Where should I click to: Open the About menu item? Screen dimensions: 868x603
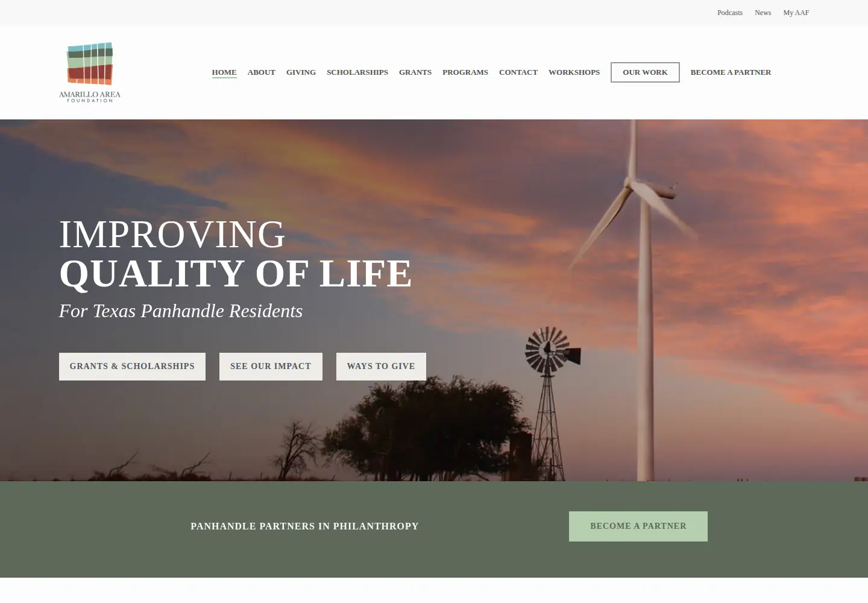click(262, 72)
